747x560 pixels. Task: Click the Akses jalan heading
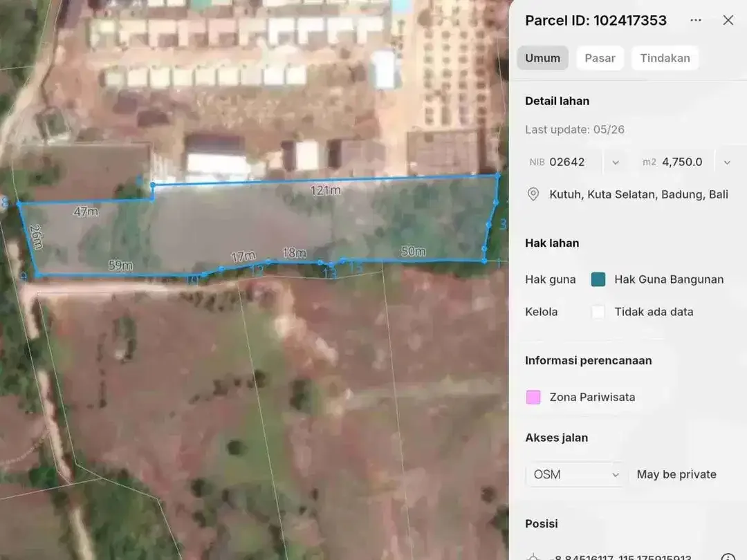[556, 438]
